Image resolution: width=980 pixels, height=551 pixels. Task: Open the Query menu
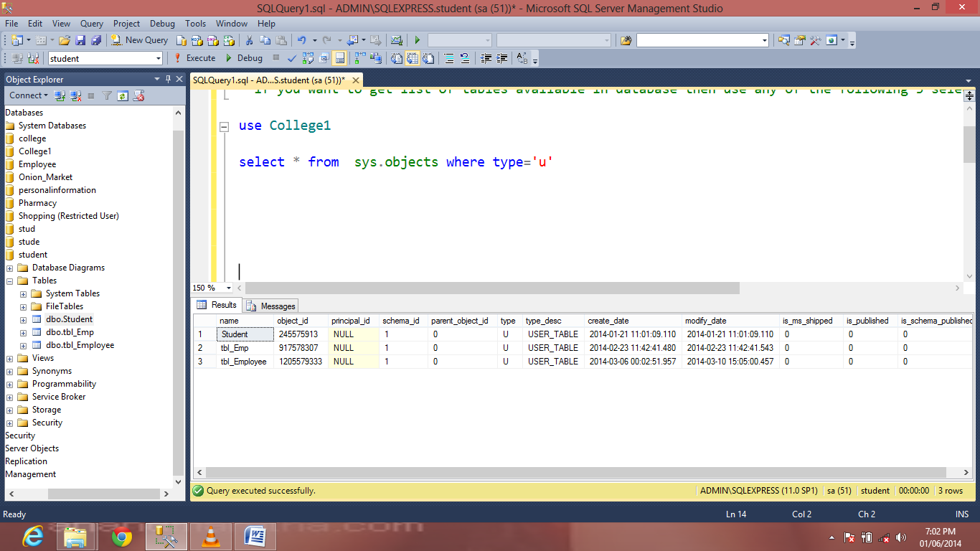tap(92, 24)
